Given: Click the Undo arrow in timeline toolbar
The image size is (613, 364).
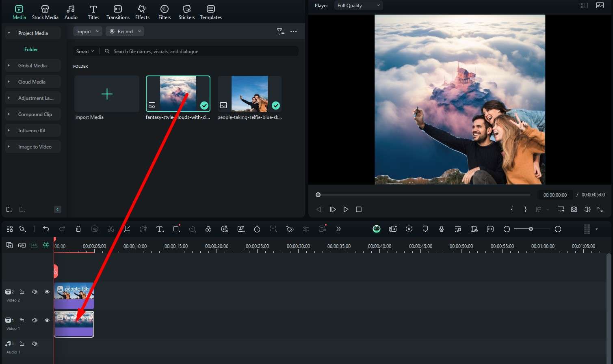Looking at the screenshot, I should pos(46,229).
